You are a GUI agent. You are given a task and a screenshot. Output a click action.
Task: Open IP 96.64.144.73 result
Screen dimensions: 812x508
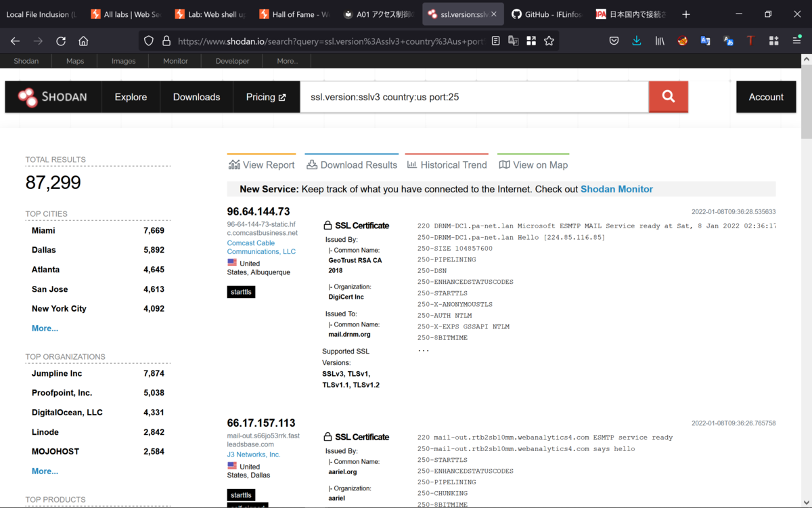coord(258,211)
